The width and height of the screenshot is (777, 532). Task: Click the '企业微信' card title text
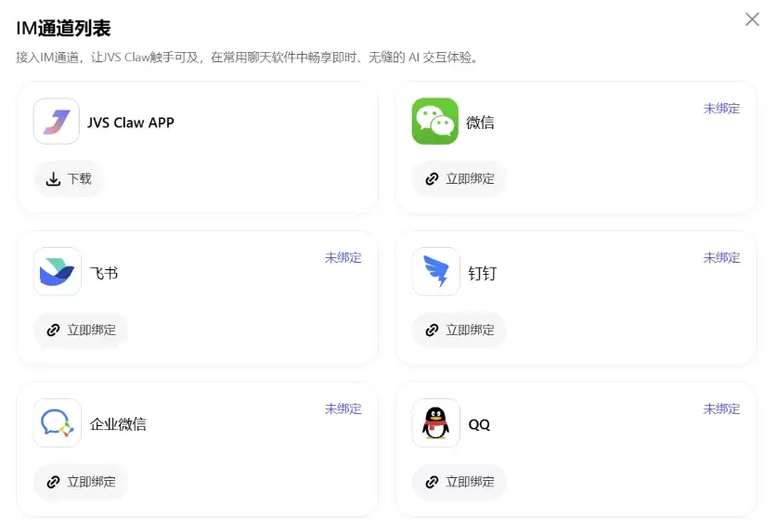118,424
